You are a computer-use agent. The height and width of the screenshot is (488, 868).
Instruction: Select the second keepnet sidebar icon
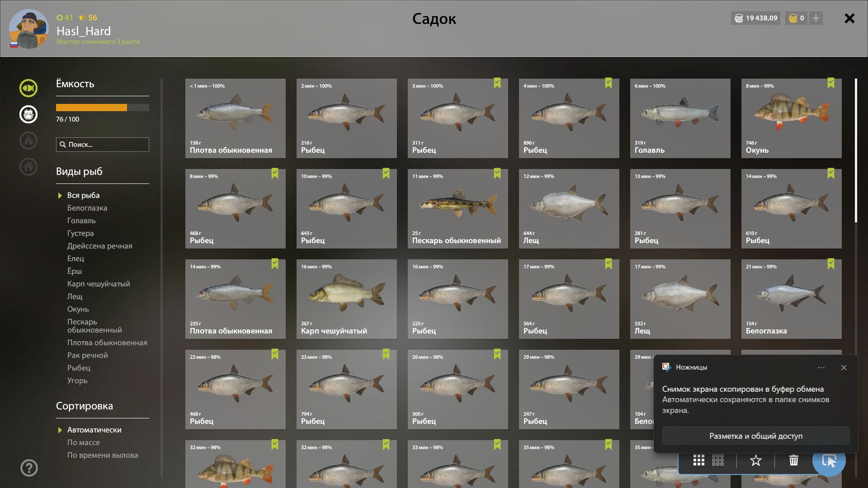[28, 114]
